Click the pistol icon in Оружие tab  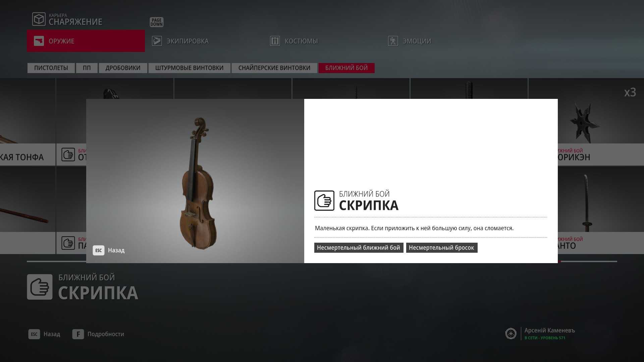point(39,41)
